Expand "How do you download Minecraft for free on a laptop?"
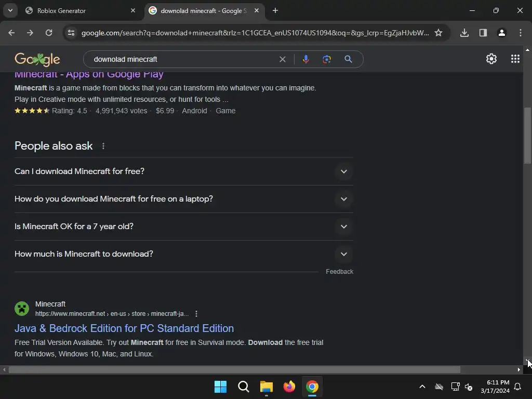Screen dimensions: 532x399 pos(183,199)
